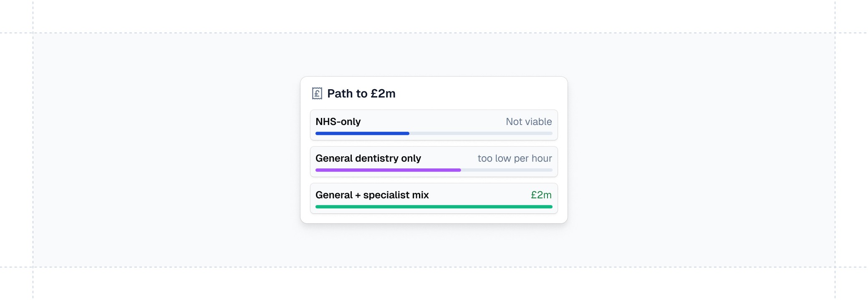Select the NHS-only row label
The height and width of the screenshot is (300, 868).
(x=338, y=122)
